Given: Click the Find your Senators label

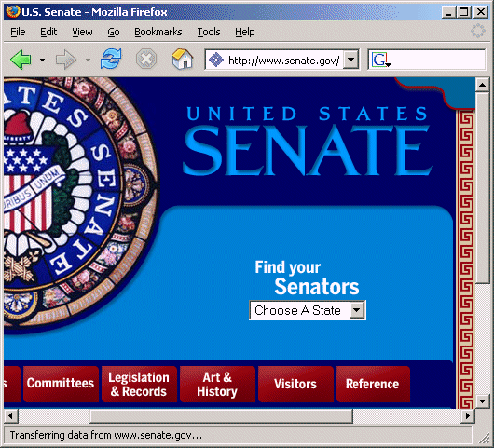Looking at the screenshot, I should point(307,278).
